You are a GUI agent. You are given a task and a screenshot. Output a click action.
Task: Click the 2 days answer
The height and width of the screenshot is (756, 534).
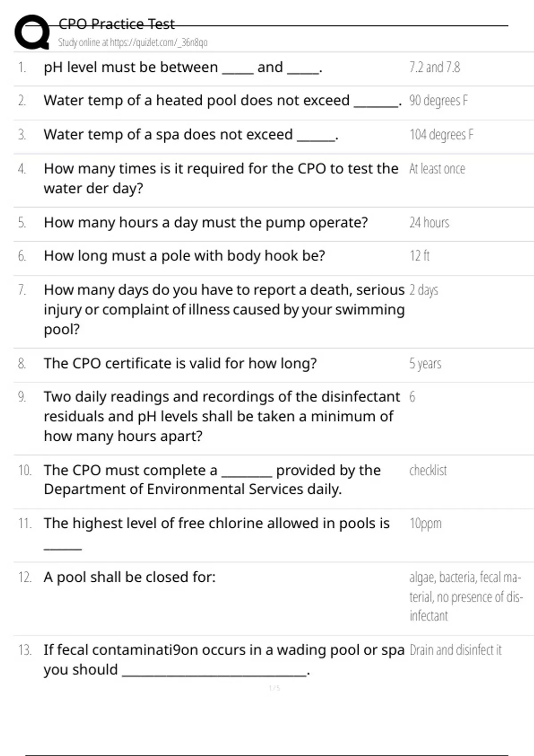pyautogui.click(x=424, y=290)
